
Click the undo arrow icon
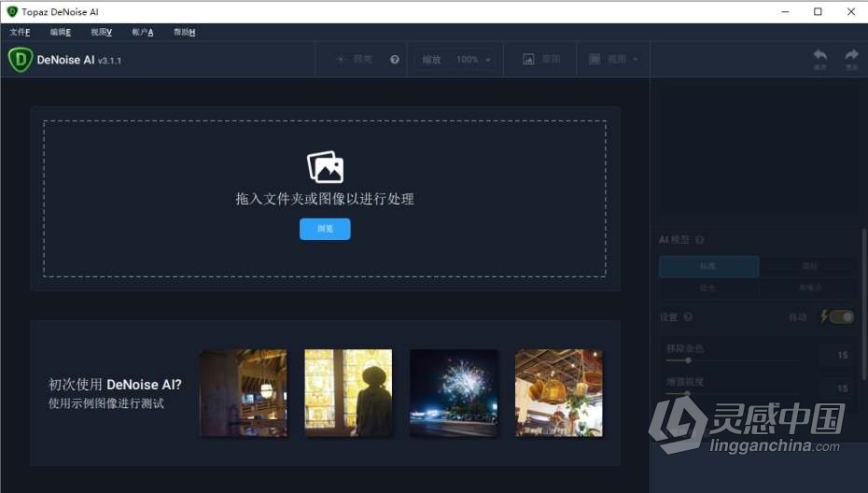(819, 56)
